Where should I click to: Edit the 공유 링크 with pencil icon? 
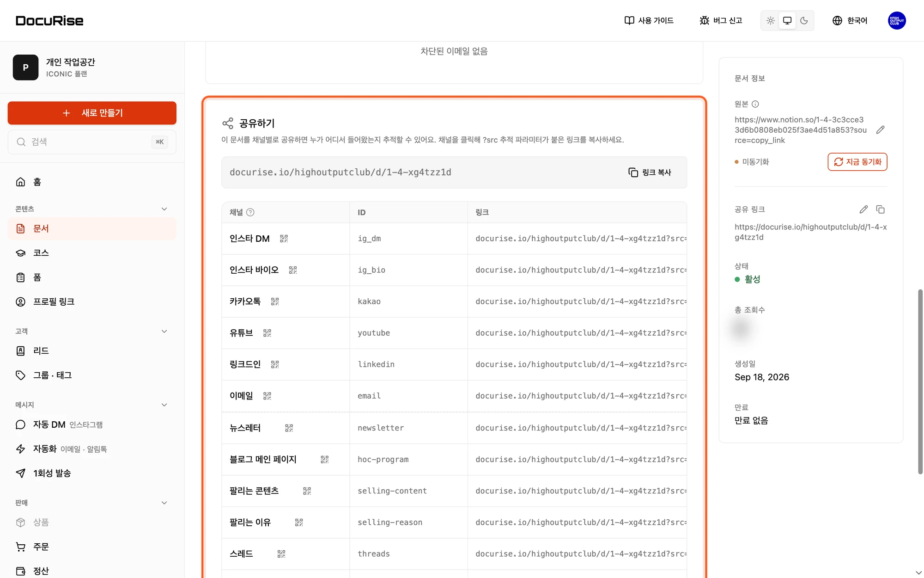pos(863,209)
